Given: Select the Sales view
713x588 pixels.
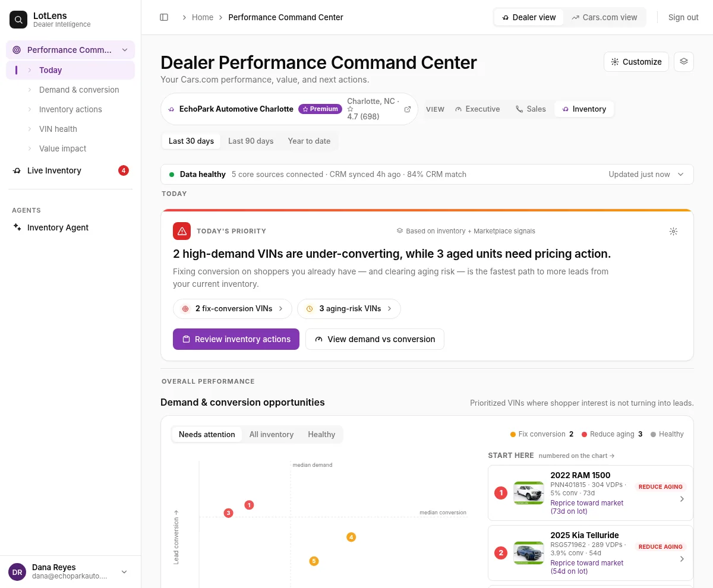Looking at the screenshot, I should (x=531, y=109).
